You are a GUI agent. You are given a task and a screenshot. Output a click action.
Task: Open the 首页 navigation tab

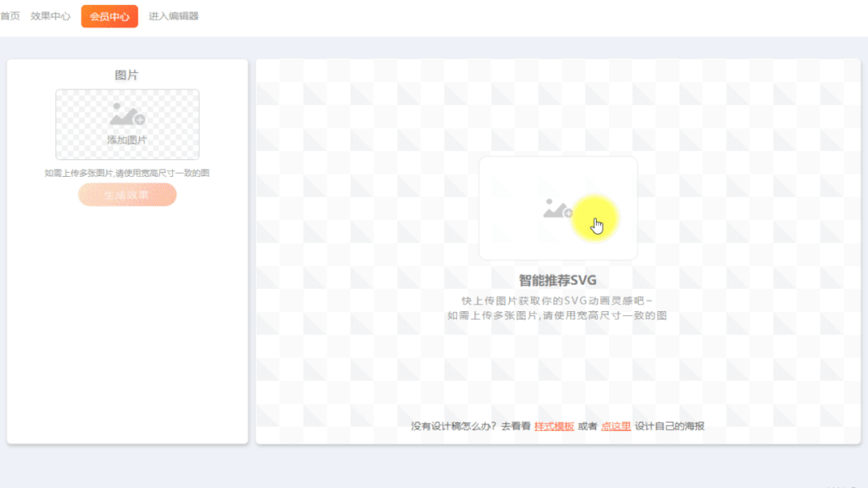pos(10,16)
